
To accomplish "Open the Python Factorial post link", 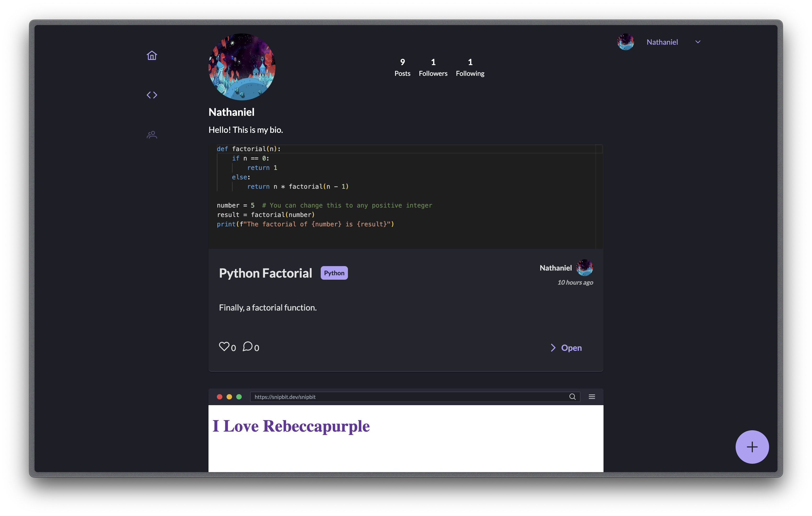I will pyautogui.click(x=571, y=348).
